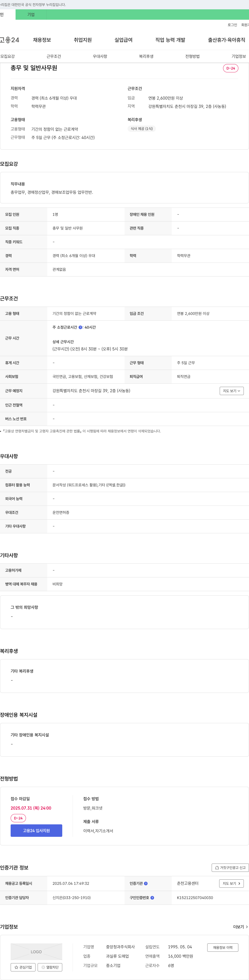Open the 채용정보 menu
The height and width of the screenshot is (980, 249).
point(42,40)
